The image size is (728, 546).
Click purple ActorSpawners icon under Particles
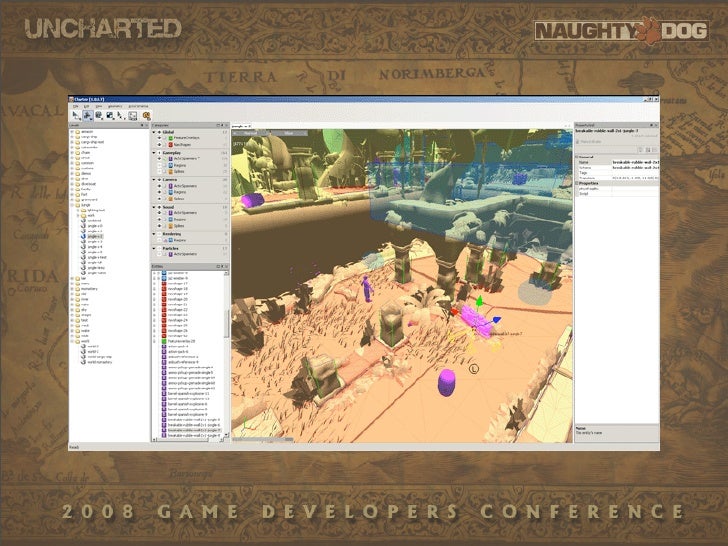tap(170, 254)
